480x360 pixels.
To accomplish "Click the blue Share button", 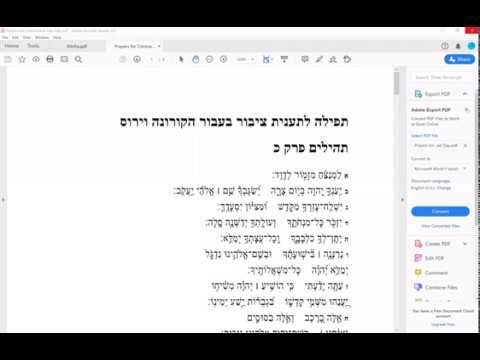I will (460, 59).
